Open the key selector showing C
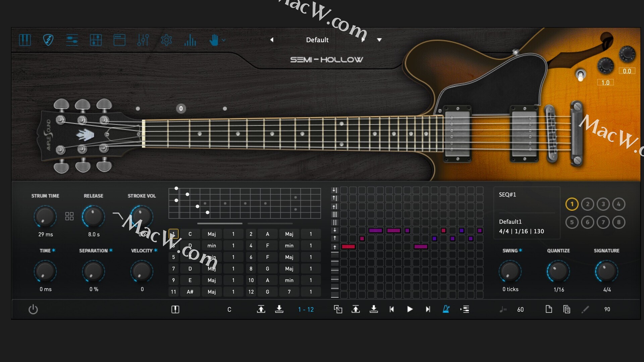The height and width of the screenshot is (362, 644). pyautogui.click(x=229, y=309)
